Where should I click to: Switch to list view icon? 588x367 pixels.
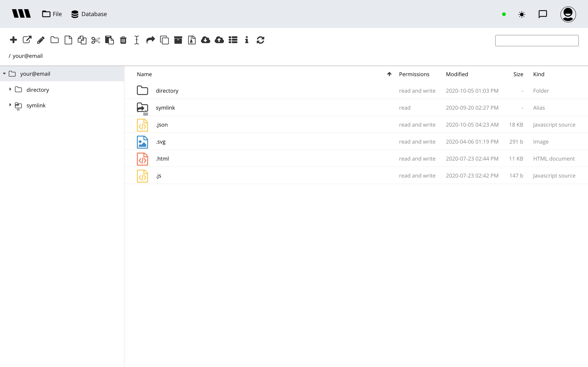click(233, 40)
